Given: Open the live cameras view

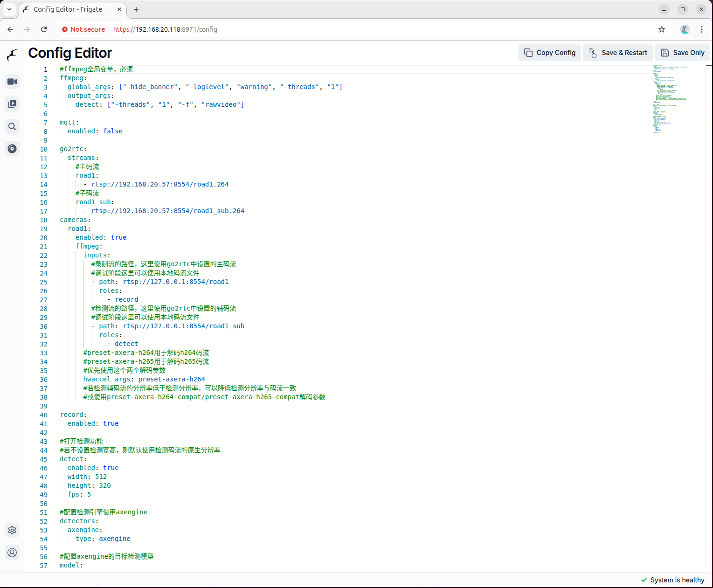Looking at the screenshot, I should pos(12,82).
